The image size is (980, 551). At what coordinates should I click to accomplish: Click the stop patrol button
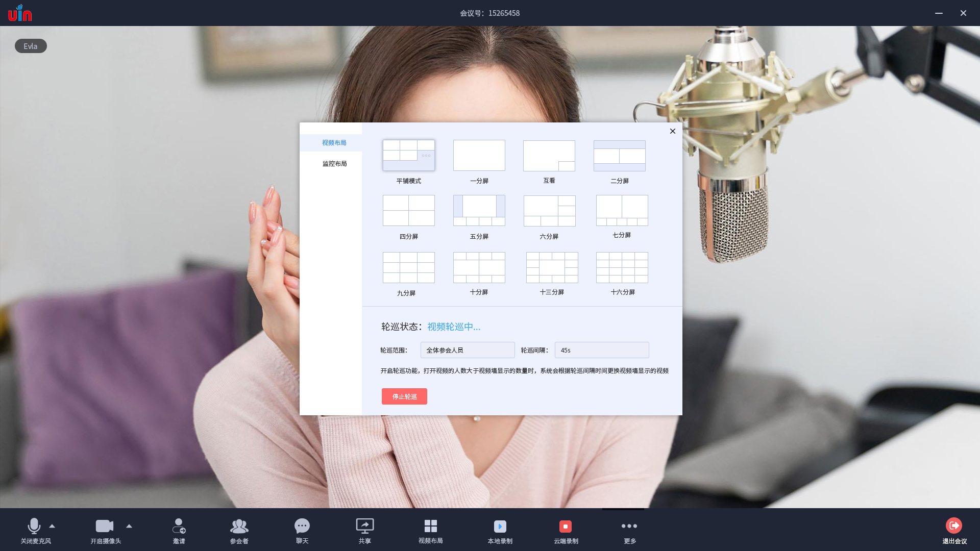pyautogui.click(x=404, y=396)
